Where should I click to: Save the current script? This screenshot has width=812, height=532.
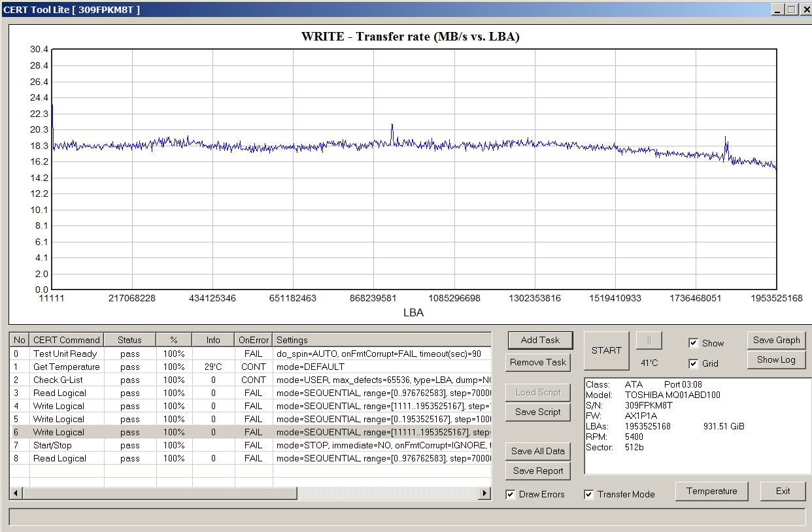tap(538, 412)
